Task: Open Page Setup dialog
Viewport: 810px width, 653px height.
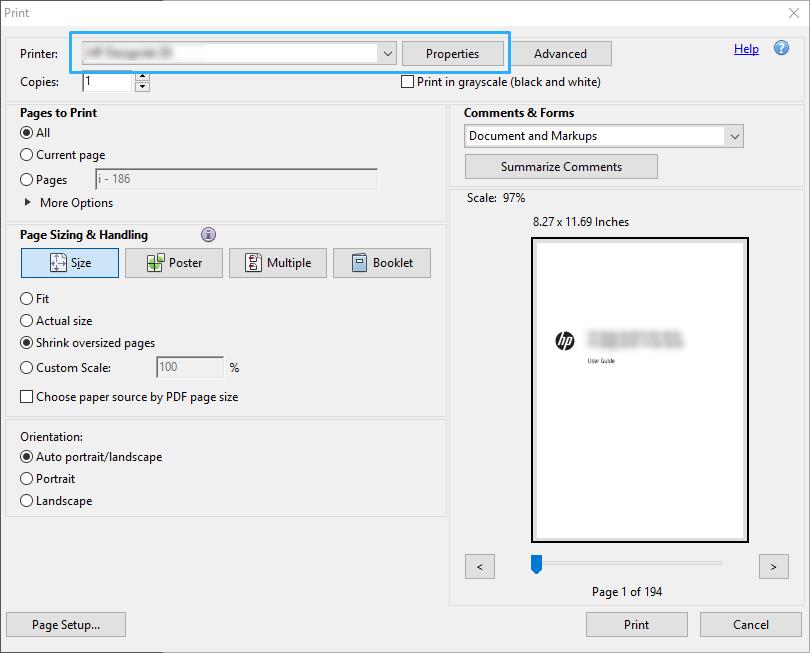Action: pos(66,625)
